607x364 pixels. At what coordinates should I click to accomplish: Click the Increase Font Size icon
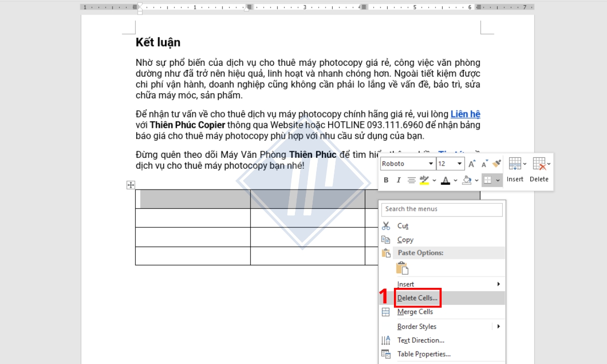[472, 164]
